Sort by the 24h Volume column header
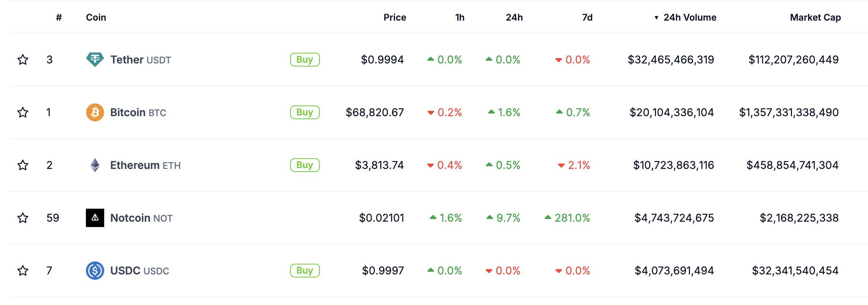868x305 pixels. [689, 18]
